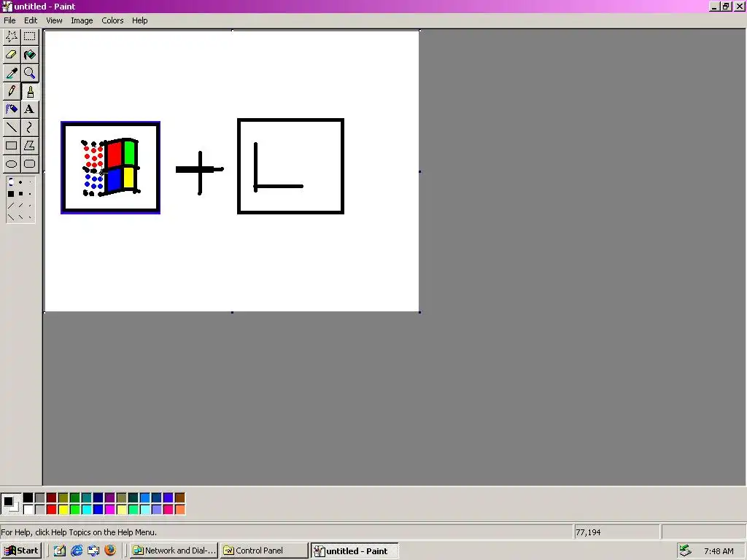The height and width of the screenshot is (560, 747).
Task: Launch Firefox from the quick launch bar
Action: [110, 551]
